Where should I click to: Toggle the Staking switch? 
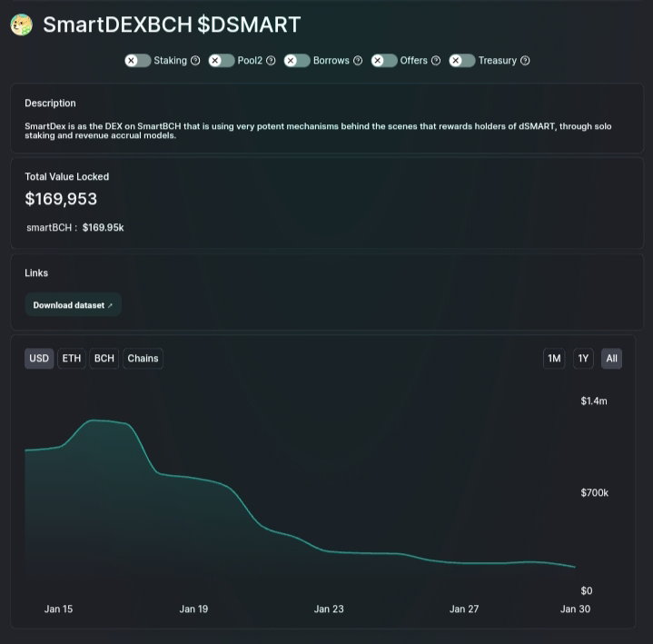(138, 60)
